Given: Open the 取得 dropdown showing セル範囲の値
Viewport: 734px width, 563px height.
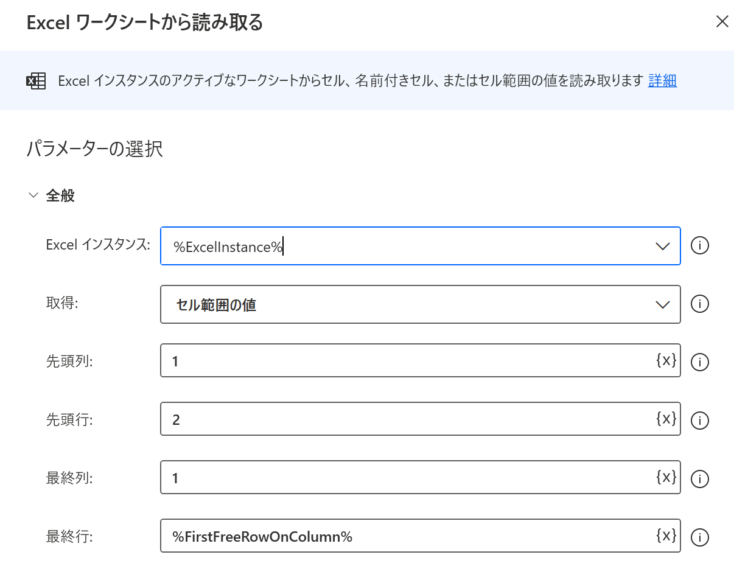Looking at the screenshot, I should [420, 304].
